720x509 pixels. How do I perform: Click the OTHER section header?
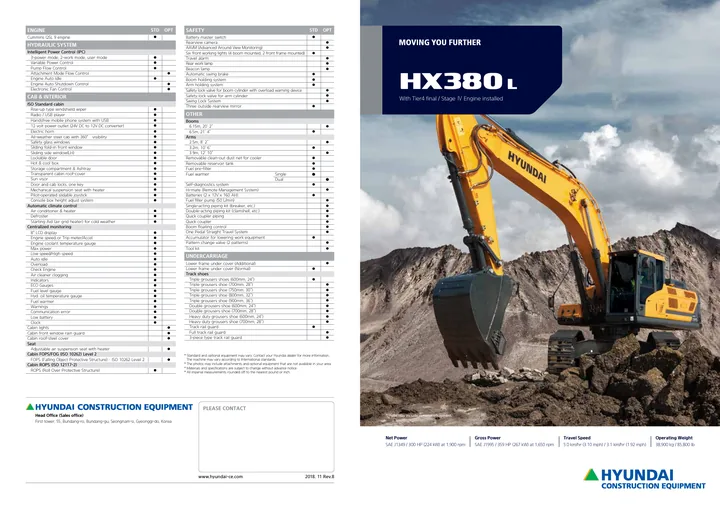[259, 114]
